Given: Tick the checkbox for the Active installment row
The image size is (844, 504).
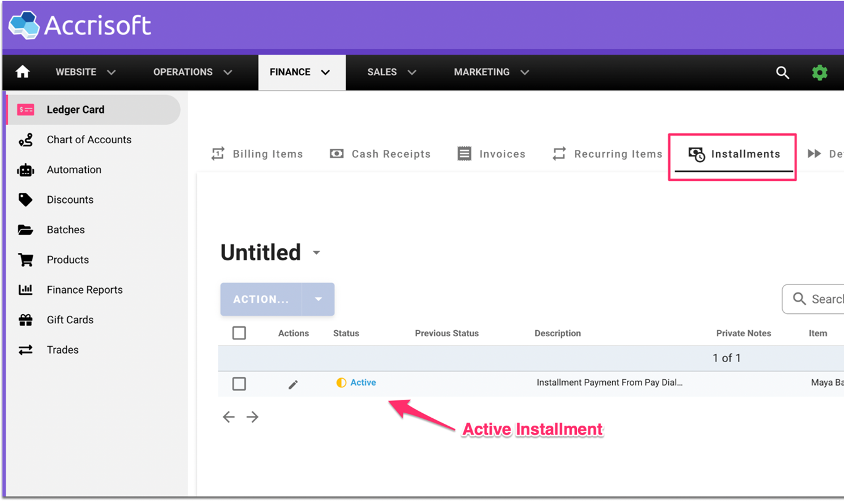Looking at the screenshot, I should [239, 384].
